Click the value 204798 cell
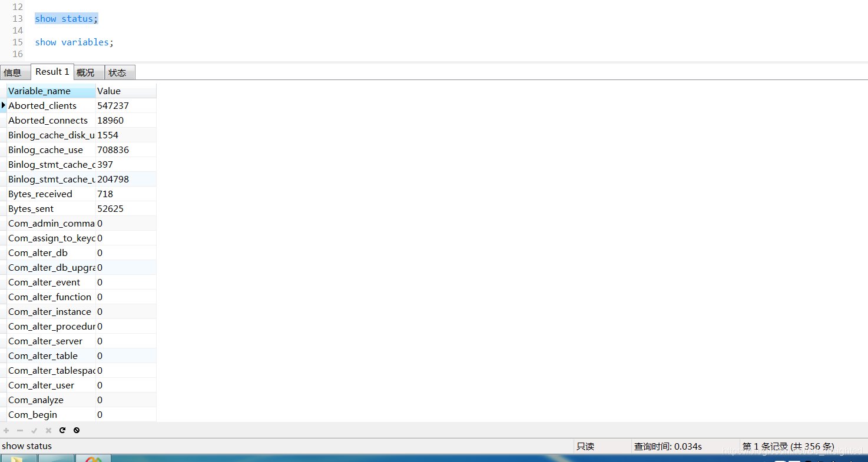 click(126, 179)
